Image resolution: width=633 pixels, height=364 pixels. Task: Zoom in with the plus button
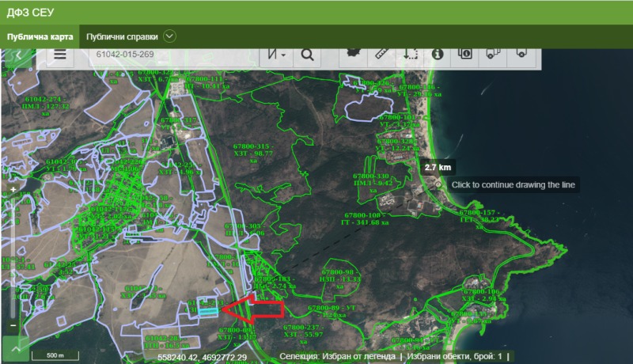tap(13, 191)
